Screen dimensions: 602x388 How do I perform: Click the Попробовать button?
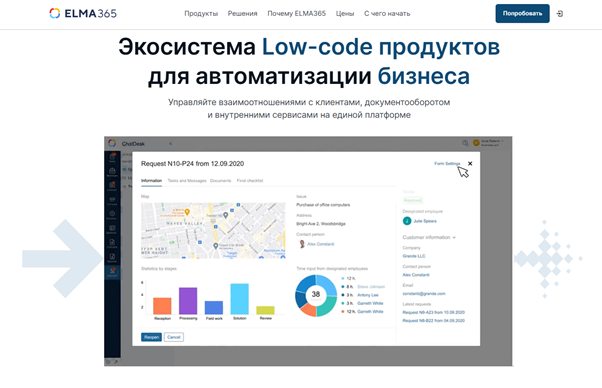point(522,13)
